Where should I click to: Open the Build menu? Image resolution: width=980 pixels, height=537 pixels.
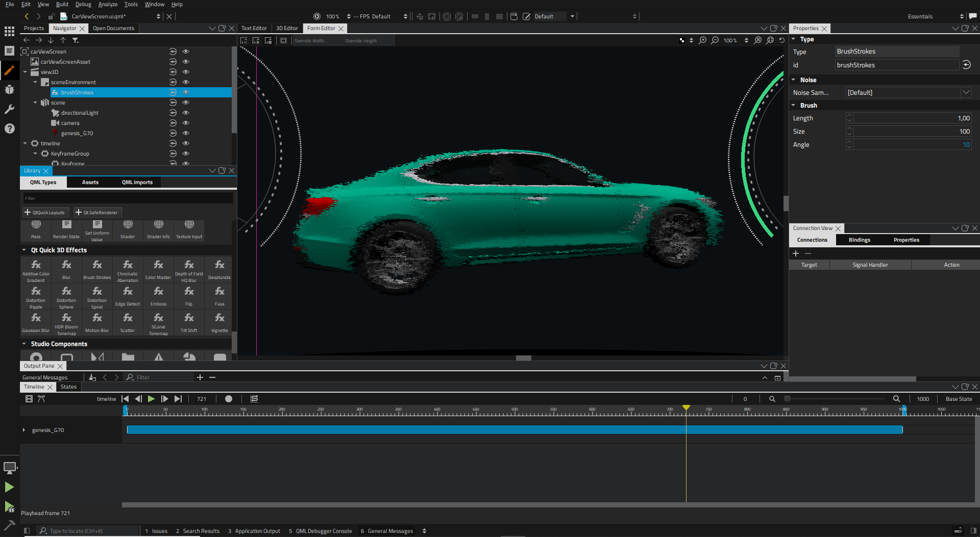pos(62,4)
